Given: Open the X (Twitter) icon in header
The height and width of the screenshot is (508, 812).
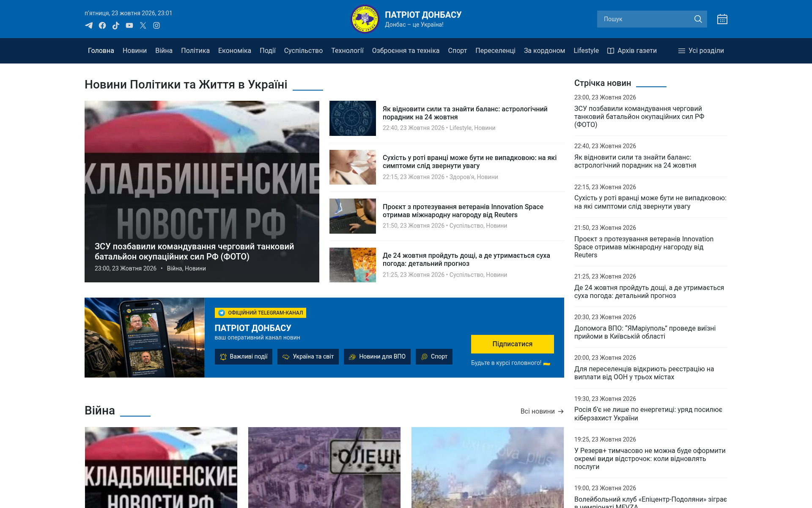Looking at the screenshot, I should tap(143, 25).
